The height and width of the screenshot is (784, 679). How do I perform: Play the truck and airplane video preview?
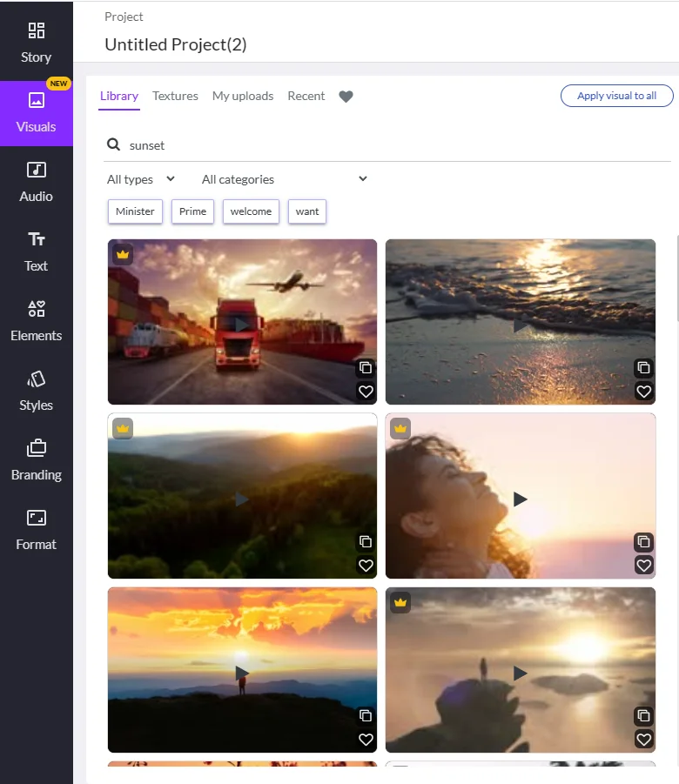(242, 325)
